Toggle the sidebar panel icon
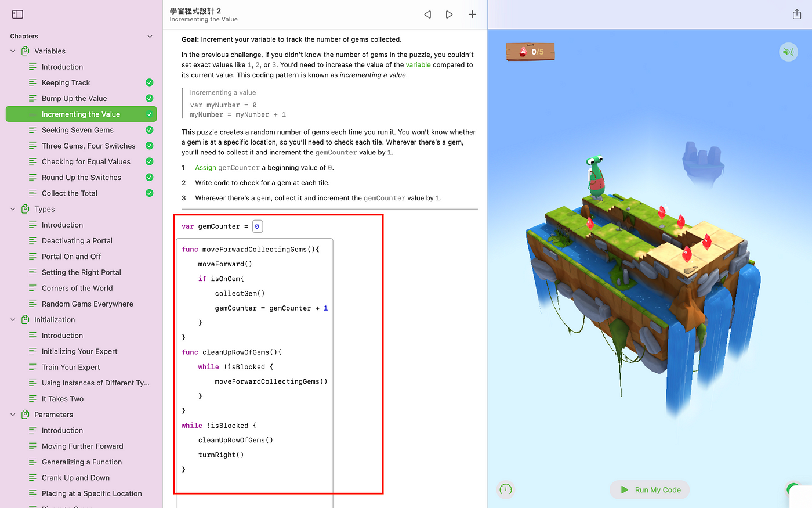This screenshot has height=508, width=812. click(x=17, y=14)
